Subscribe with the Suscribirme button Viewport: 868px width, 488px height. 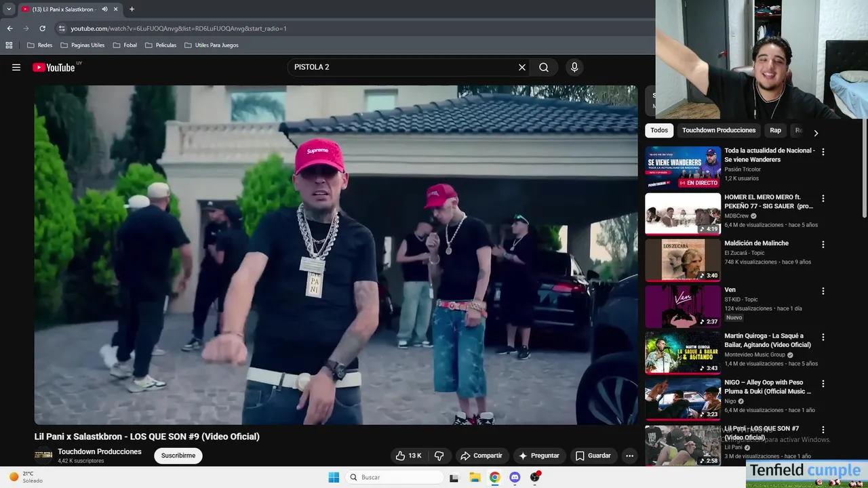[x=178, y=455]
